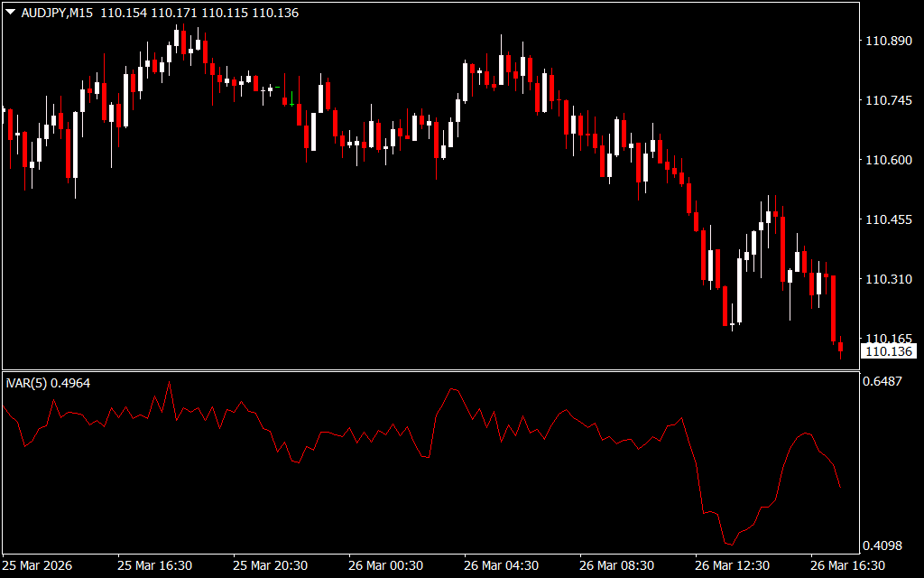Click the 25 Mar 20:30 time label
This screenshot has width=924, height=578.
[x=270, y=565]
